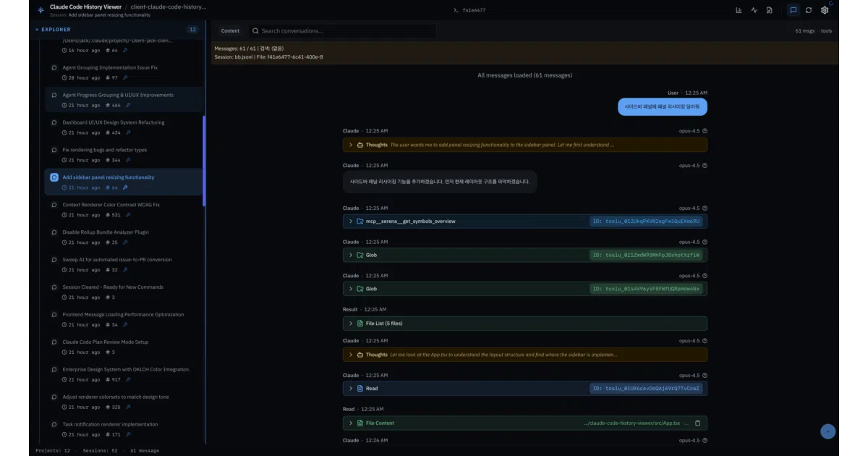Open session Agent Grouping Implementation Issue Fix
The width and height of the screenshot is (868, 456).
pos(123,72)
